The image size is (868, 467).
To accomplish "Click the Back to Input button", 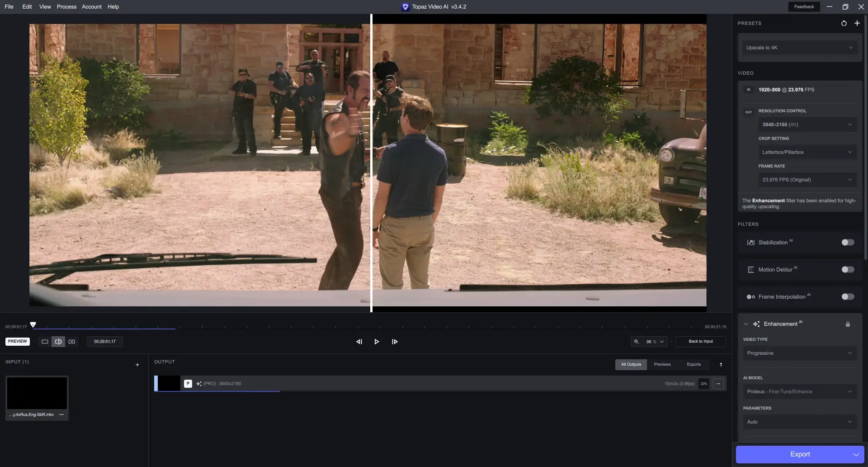I will pyautogui.click(x=701, y=342).
